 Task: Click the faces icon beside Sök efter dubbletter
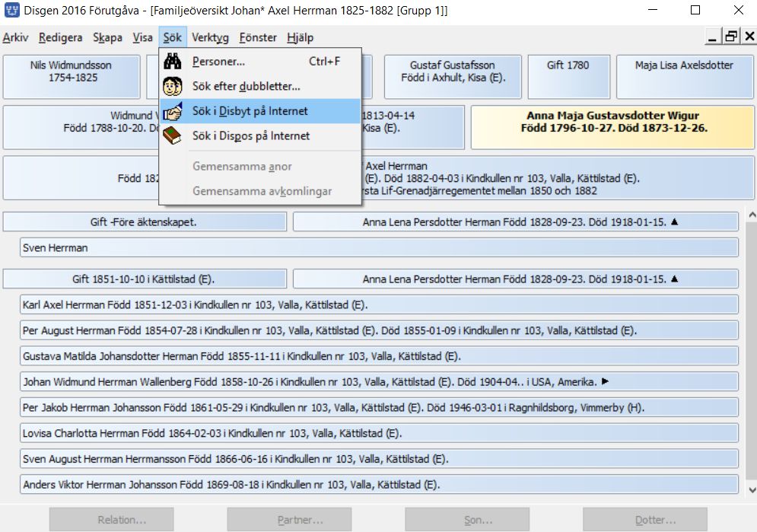coord(173,87)
